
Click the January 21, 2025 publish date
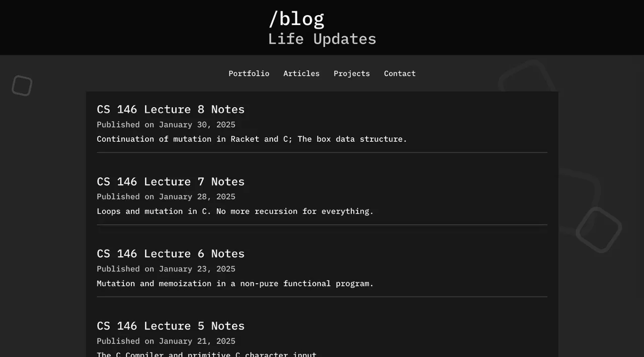166,341
